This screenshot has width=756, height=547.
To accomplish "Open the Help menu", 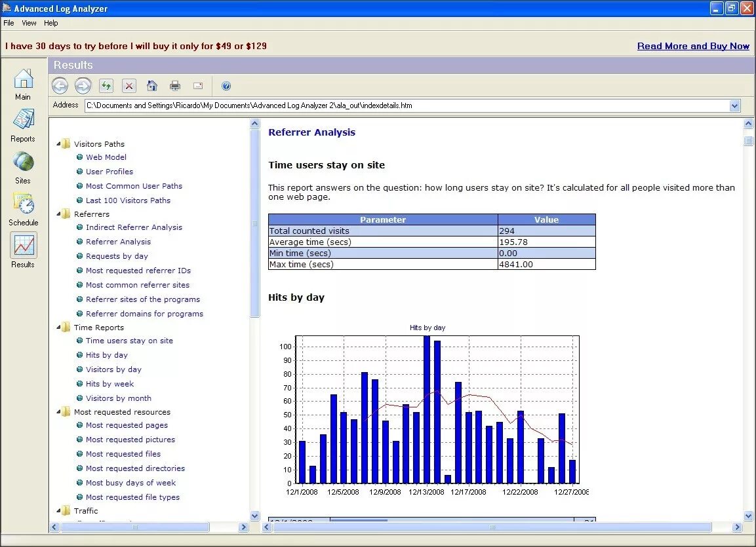I will [x=50, y=23].
